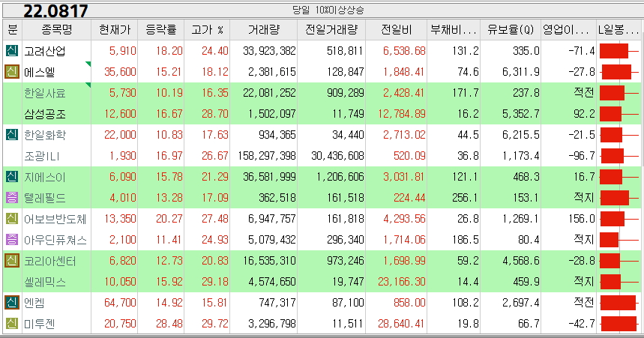
Task: Click the current price 35,600 of 에스엘
Action: pyautogui.click(x=120, y=72)
